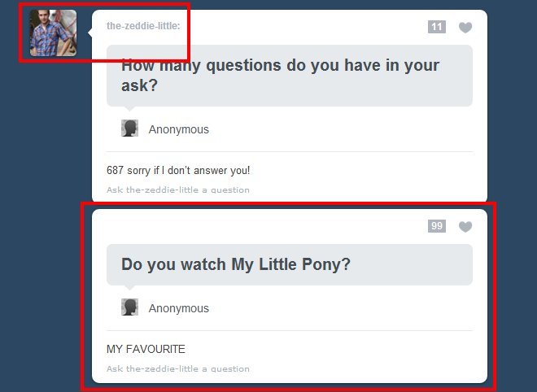Screen dimensions: 537x392
Task: Click Anonymous name under first question
Action: click(178, 129)
